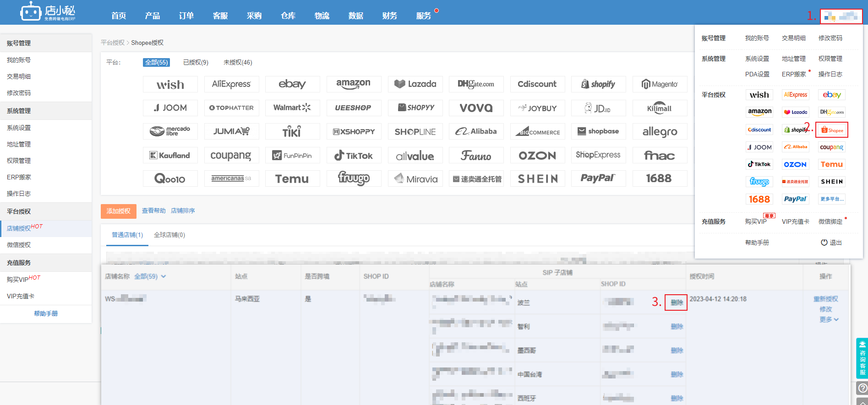Open the user account avatar menu
This screenshot has width=868, height=405.
point(841,16)
